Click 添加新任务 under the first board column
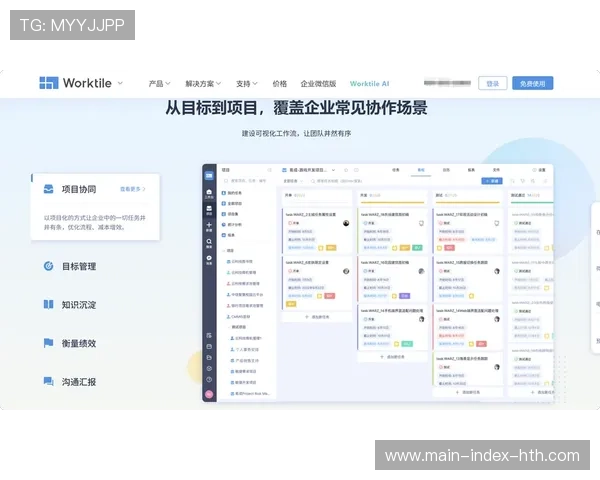The image size is (600, 480). coord(317,317)
